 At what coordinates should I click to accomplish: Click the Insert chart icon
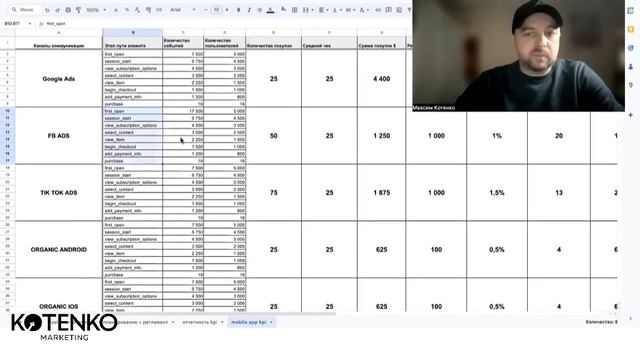click(x=399, y=10)
